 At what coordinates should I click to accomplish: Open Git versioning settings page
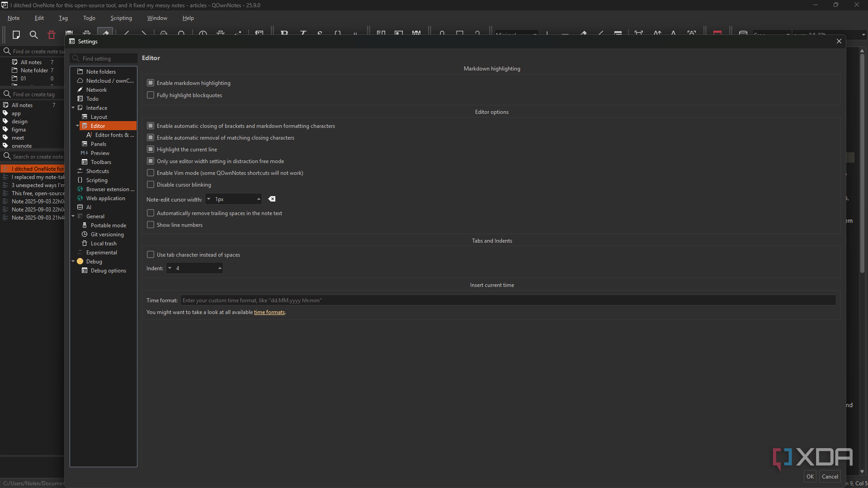107,235
